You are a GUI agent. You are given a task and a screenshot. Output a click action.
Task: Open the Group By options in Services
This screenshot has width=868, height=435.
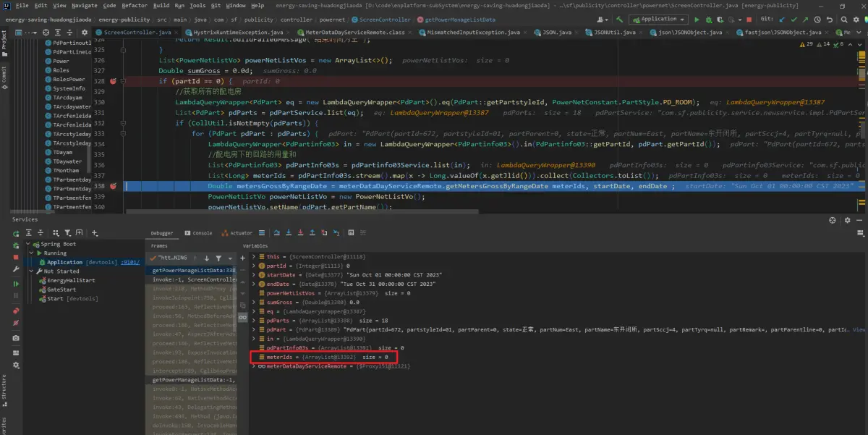tap(56, 233)
